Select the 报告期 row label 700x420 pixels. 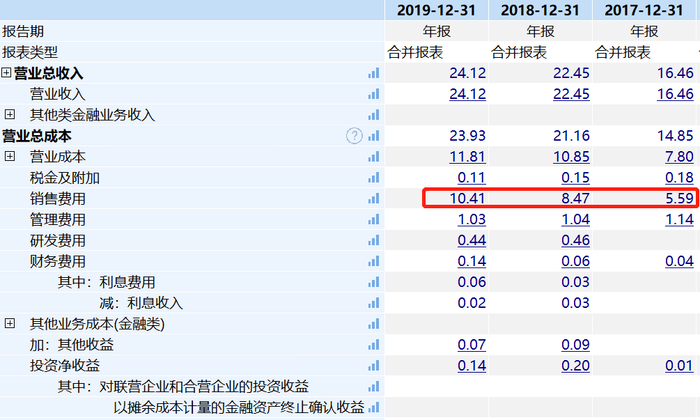pos(23,31)
